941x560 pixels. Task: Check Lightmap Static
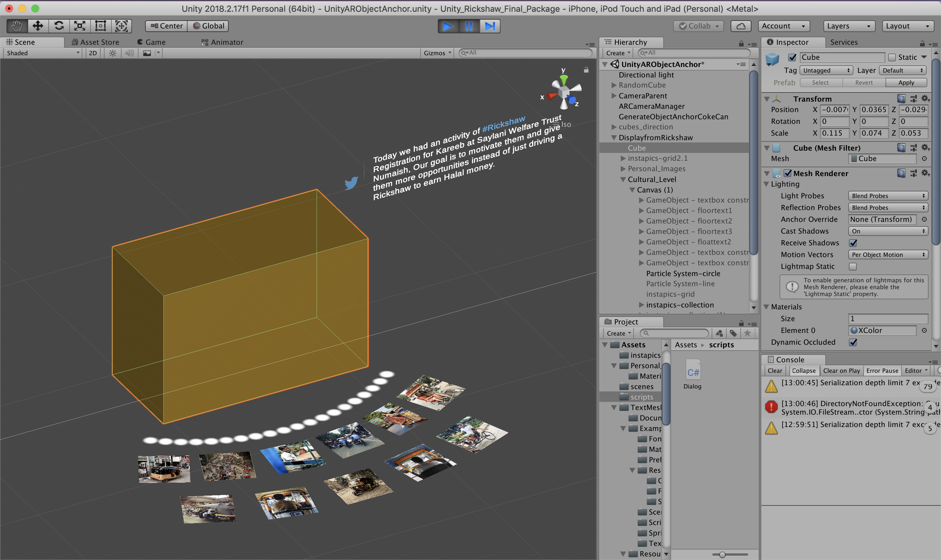pos(853,266)
